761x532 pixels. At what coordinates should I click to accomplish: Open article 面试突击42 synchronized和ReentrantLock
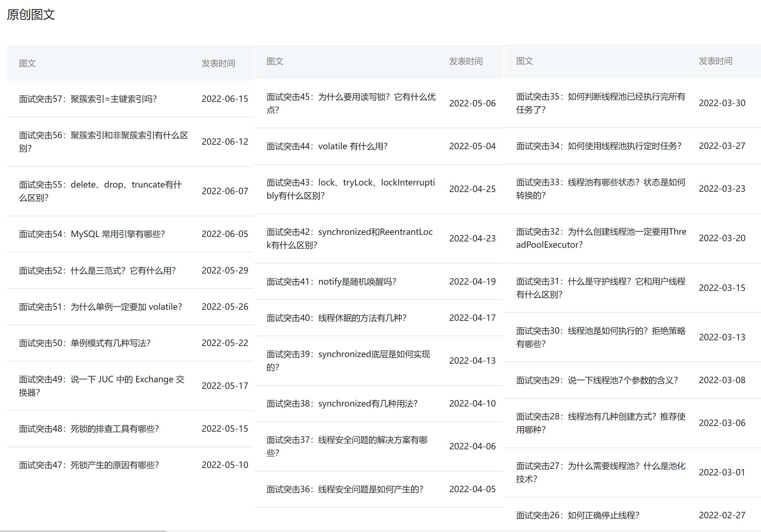coord(350,238)
